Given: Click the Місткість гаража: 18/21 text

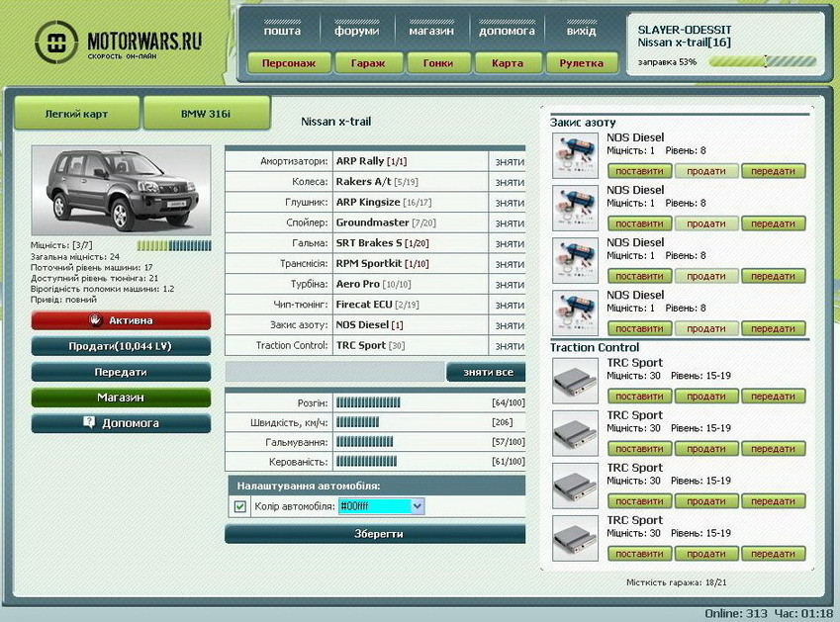Looking at the screenshot, I should click(677, 582).
